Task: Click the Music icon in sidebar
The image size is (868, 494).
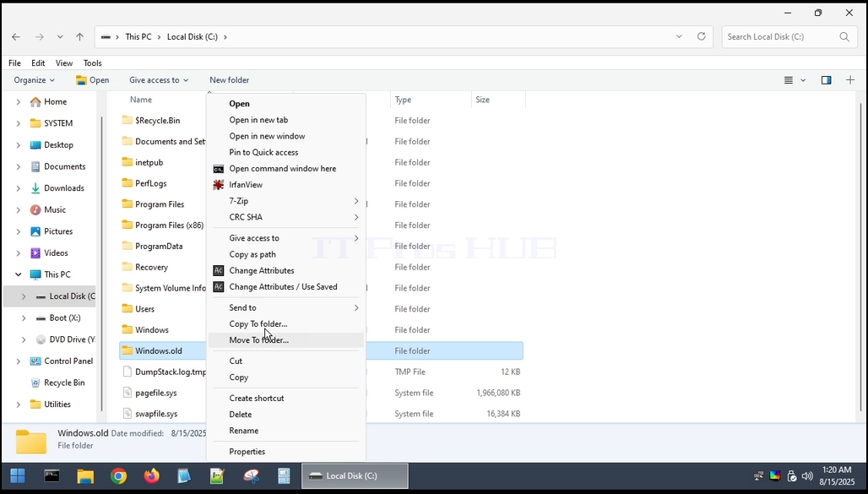Action: click(35, 210)
